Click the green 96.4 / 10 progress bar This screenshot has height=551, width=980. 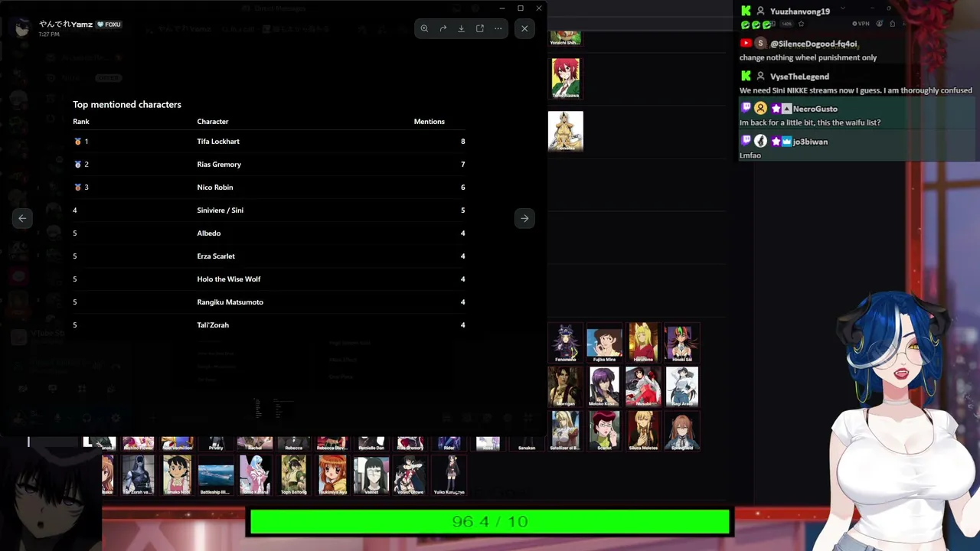pyautogui.click(x=490, y=522)
